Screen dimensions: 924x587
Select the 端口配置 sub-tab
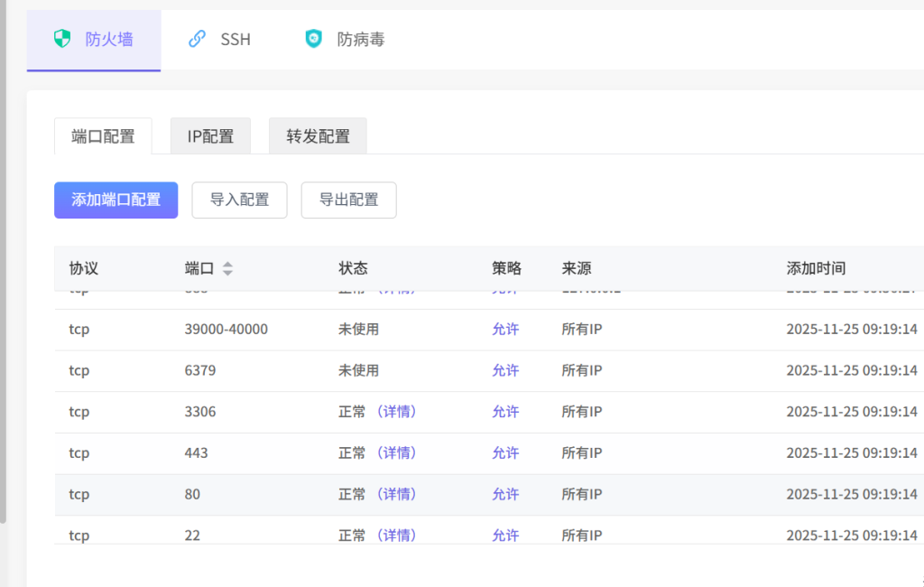point(103,136)
